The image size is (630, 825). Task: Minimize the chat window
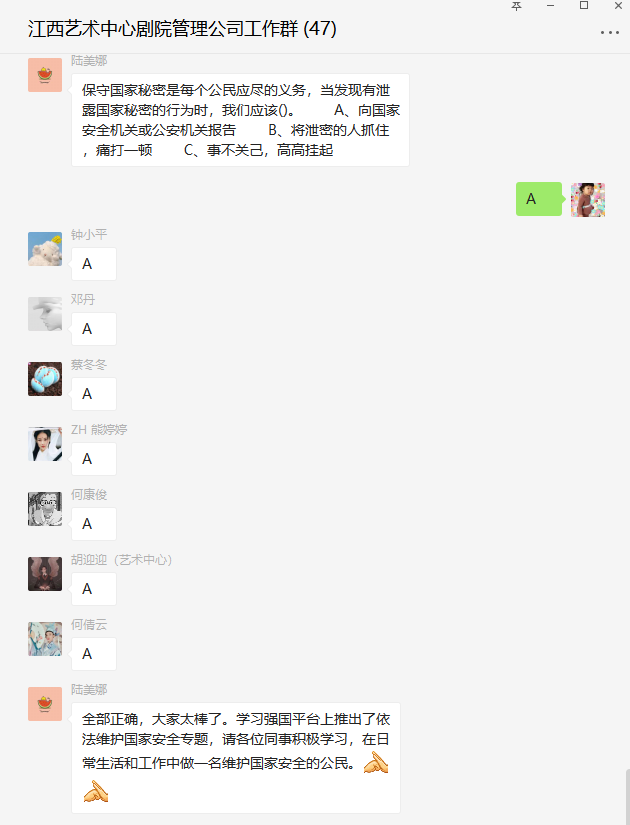click(x=551, y=6)
